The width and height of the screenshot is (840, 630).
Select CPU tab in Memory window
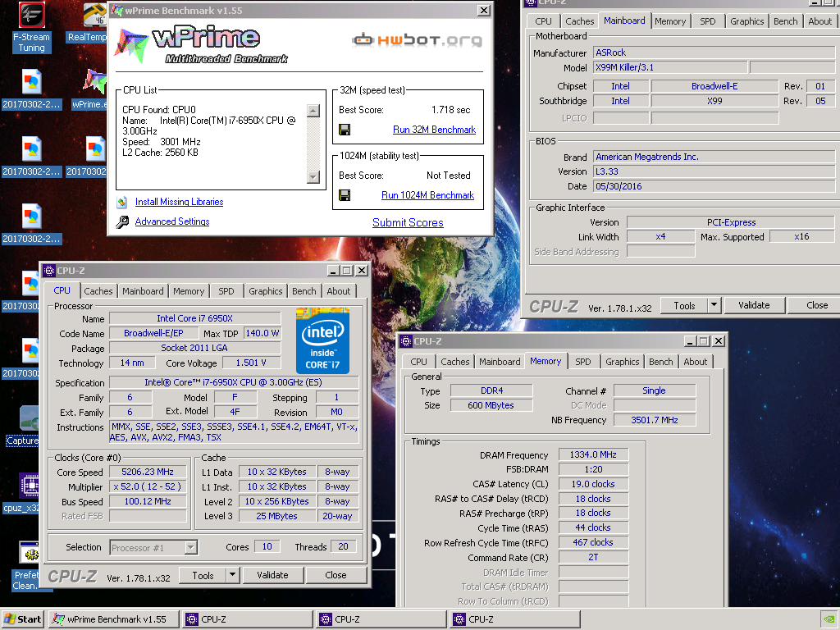[419, 362]
